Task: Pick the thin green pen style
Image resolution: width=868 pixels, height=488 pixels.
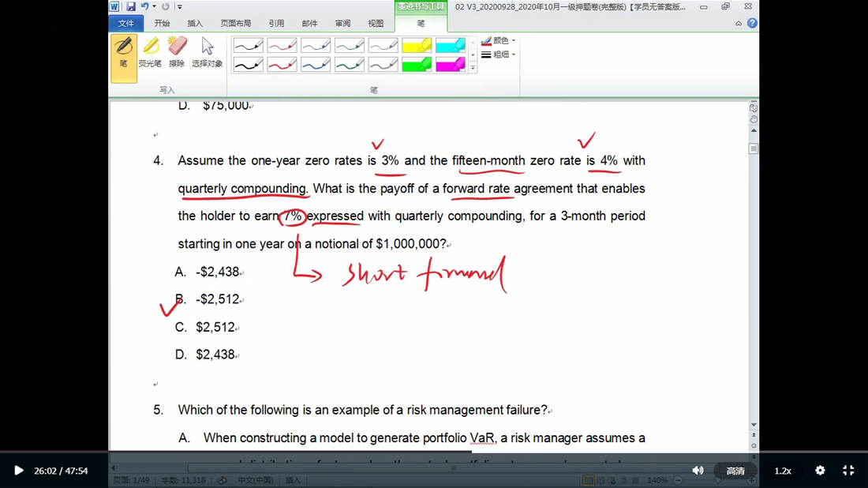Action: (x=350, y=46)
